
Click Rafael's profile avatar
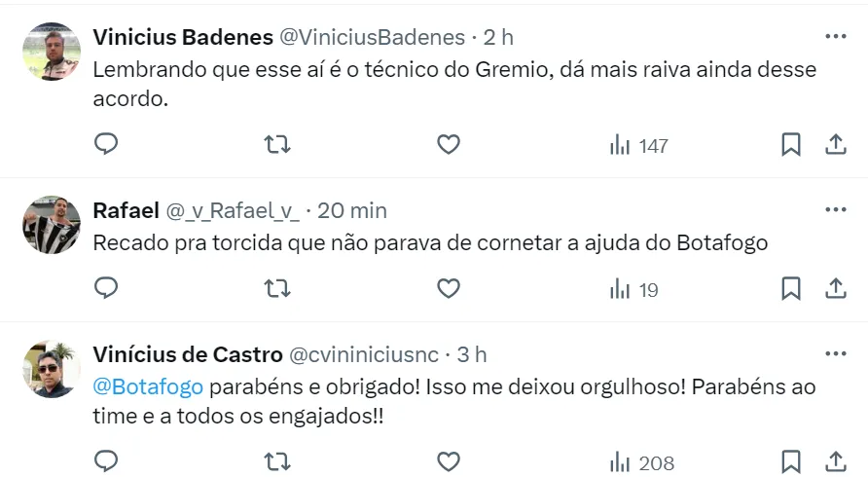tap(51, 225)
